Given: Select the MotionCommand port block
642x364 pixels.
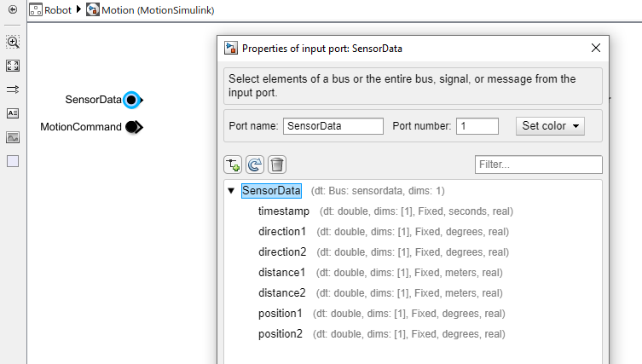Looking at the screenshot, I should pyautogui.click(x=133, y=127).
